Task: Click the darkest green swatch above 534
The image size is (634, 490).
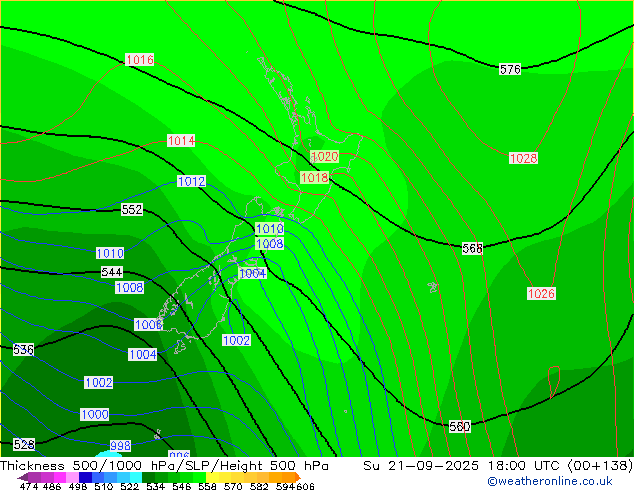Action: pyautogui.click(x=149, y=477)
